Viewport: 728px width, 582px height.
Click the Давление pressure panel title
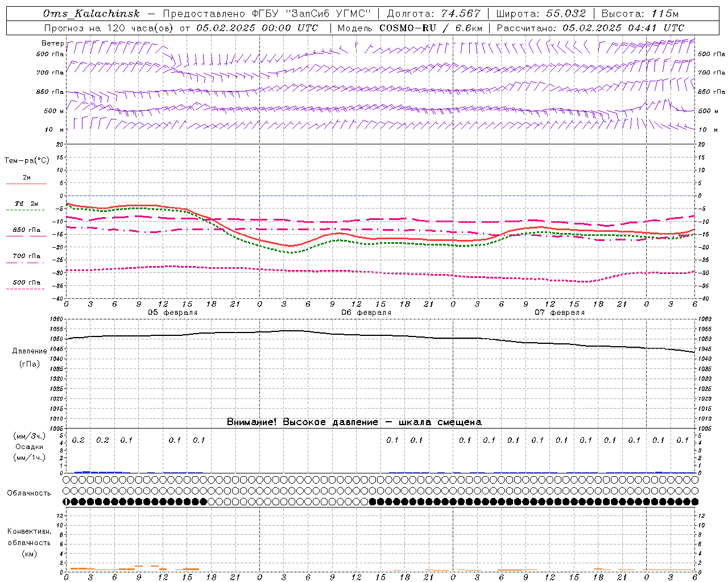tap(30, 351)
